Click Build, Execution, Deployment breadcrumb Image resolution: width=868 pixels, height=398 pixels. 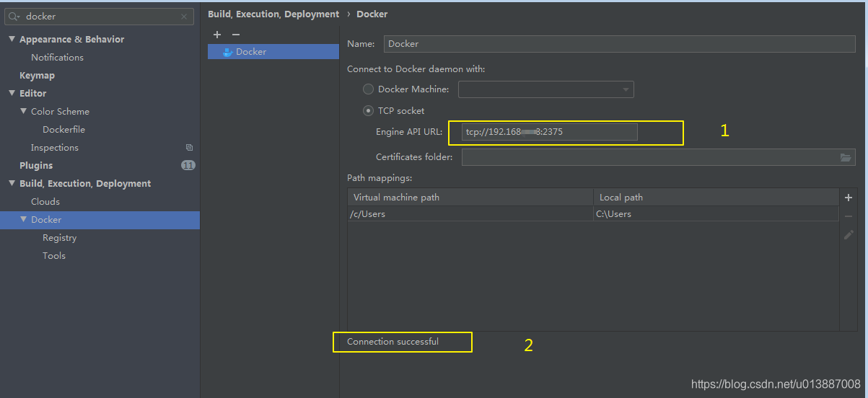(273, 14)
